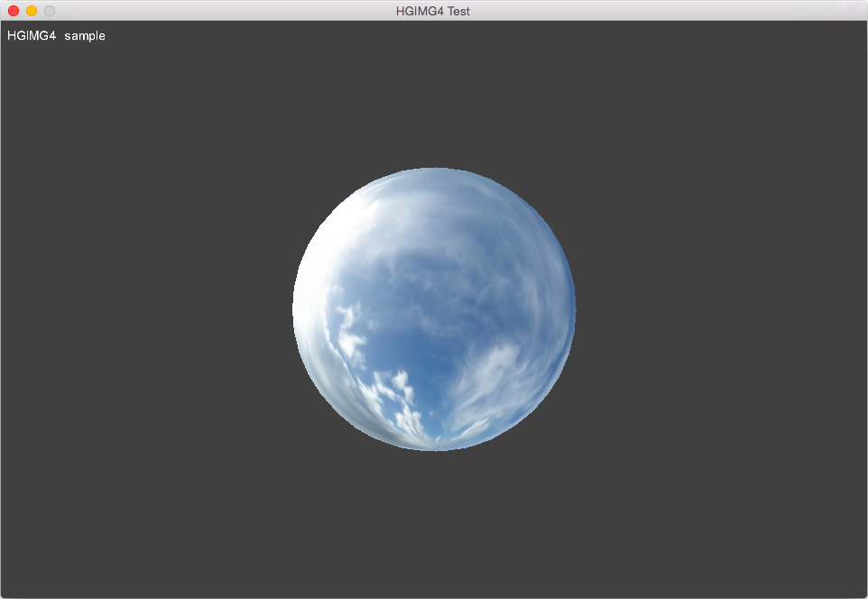This screenshot has height=599, width=868.
Task: Close the HGIMG4 Test window
Action: pyautogui.click(x=14, y=11)
